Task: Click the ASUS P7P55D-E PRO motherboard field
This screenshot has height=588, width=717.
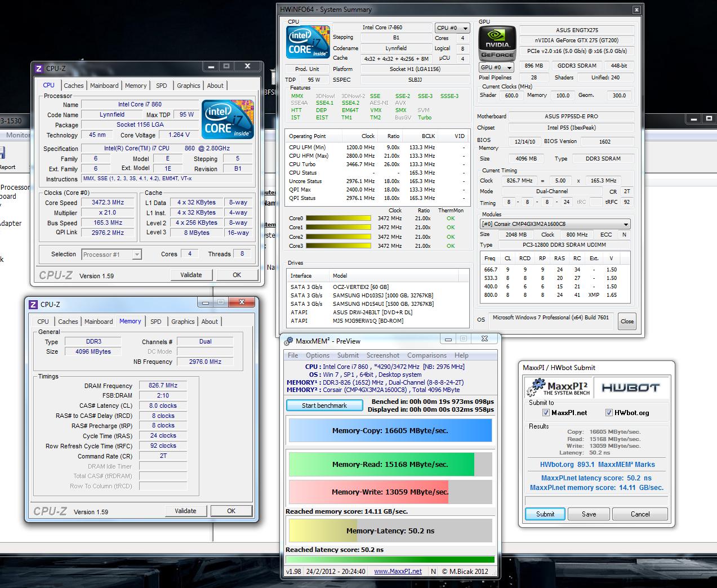Action: 571,117
